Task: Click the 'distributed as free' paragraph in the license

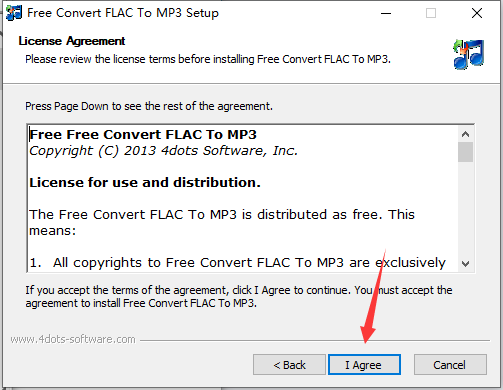Action: 222,222
